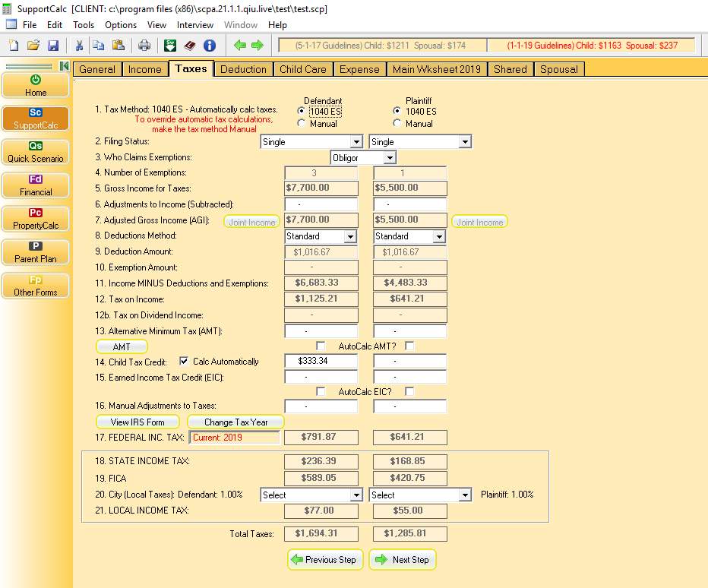
Task: Click the green SW download icon
Action: click(x=170, y=45)
